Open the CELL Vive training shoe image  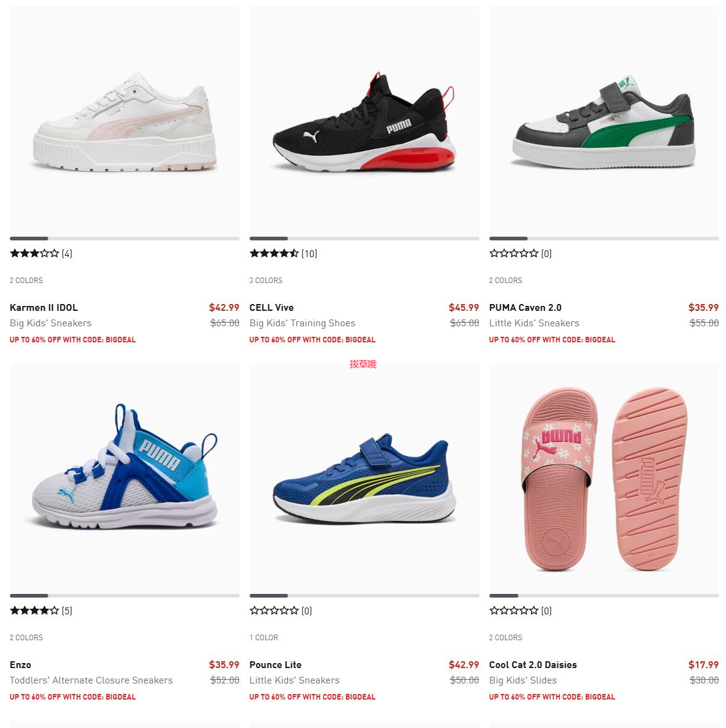tap(365, 121)
